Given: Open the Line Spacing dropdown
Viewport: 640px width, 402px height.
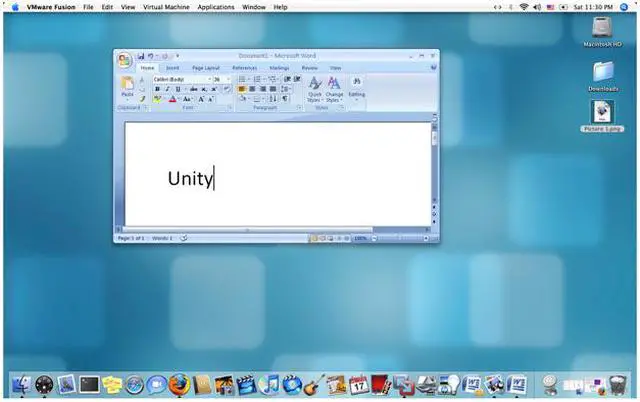Looking at the screenshot, I should point(285,89).
